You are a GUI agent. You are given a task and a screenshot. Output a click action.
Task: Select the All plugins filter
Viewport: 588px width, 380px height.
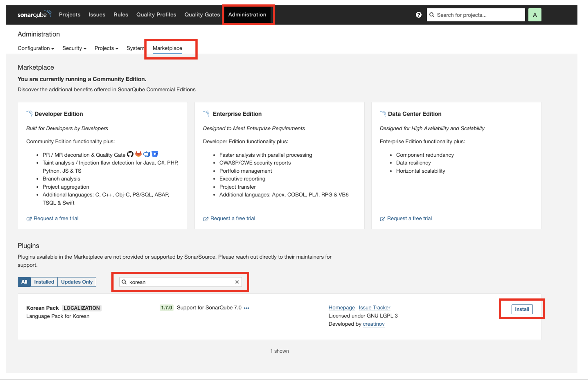pyautogui.click(x=24, y=282)
